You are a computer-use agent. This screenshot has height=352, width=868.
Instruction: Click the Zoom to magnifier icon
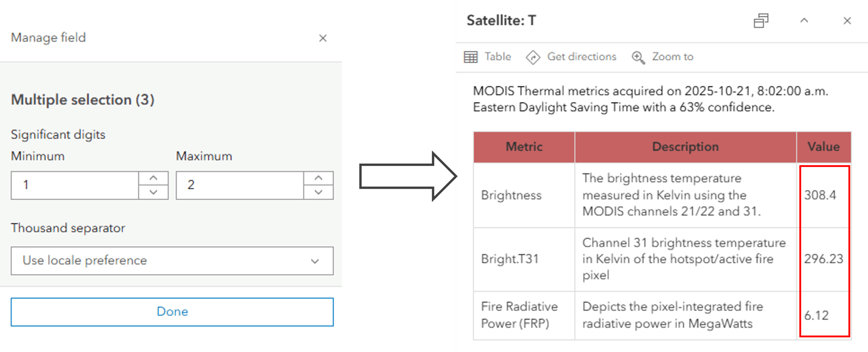(638, 57)
